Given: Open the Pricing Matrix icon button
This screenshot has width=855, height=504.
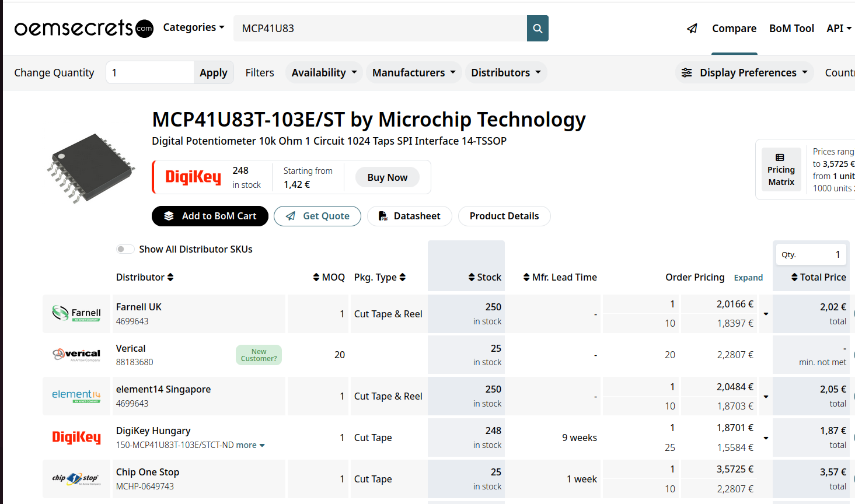Looking at the screenshot, I should [x=781, y=170].
